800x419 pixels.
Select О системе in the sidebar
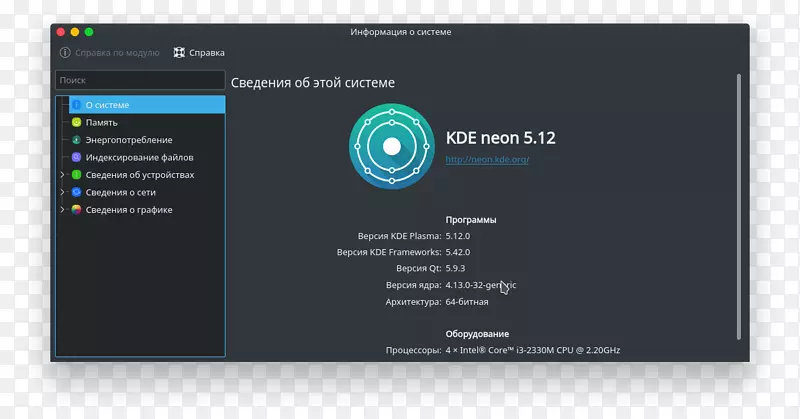[x=147, y=105]
